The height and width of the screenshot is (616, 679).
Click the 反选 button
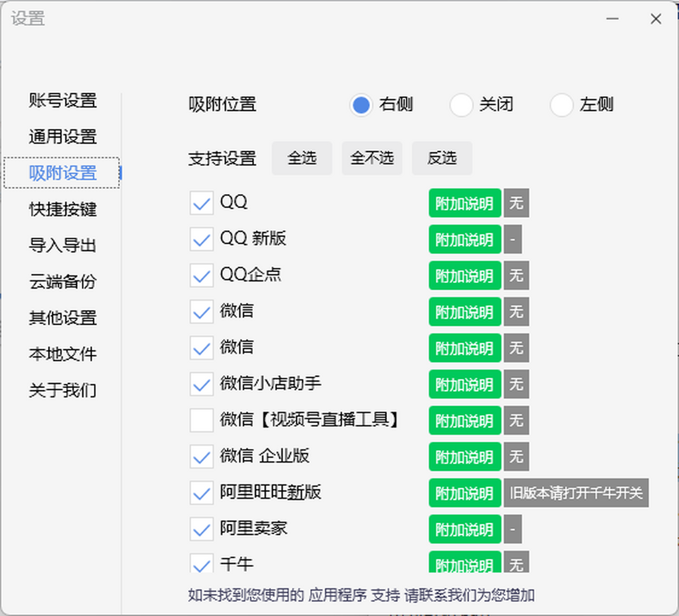(442, 158)
